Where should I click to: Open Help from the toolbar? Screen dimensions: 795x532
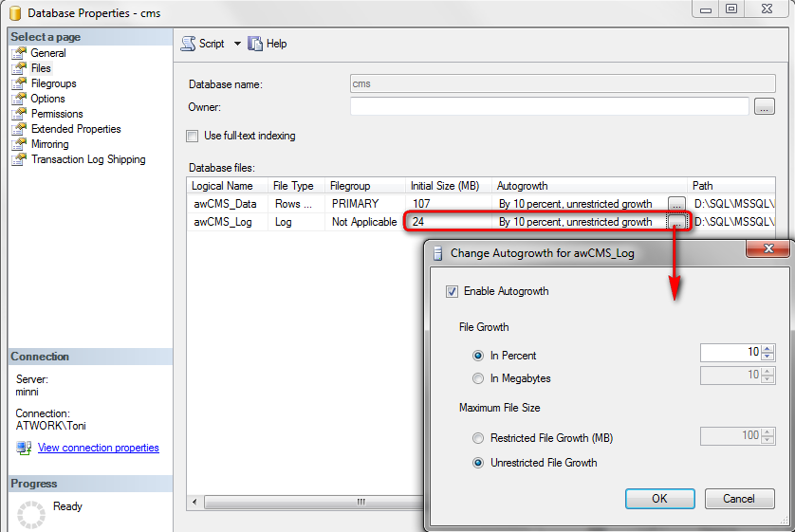pyautogui.click(x=255, y=44)
